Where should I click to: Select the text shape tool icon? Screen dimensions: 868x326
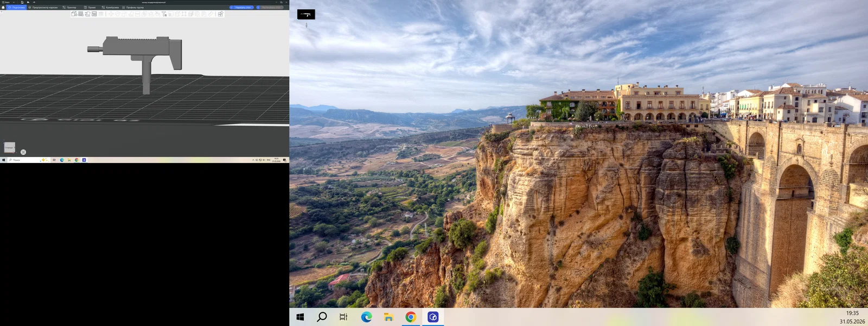(164, 14)
